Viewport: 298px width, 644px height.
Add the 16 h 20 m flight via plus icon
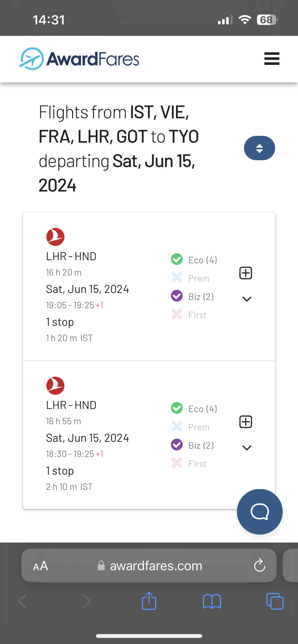246,273
